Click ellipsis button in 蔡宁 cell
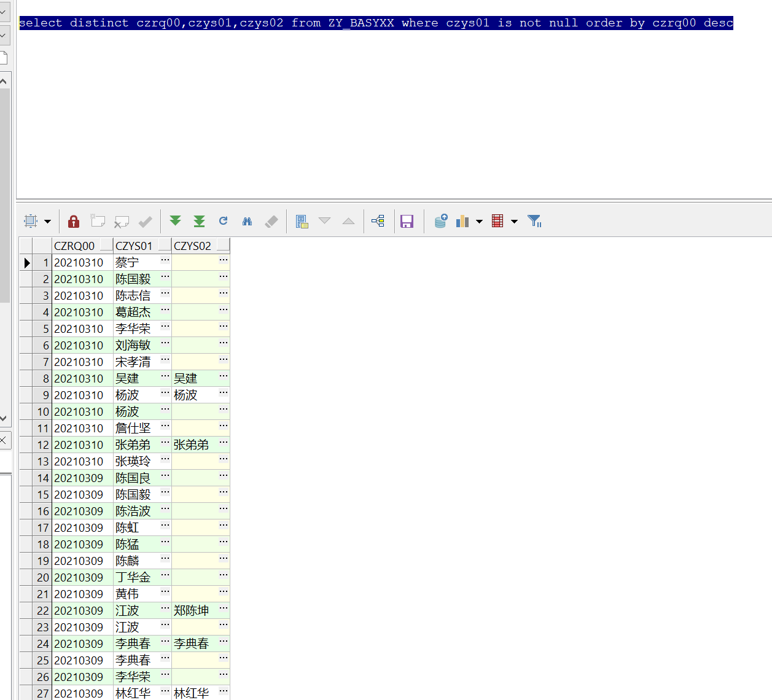This screenshot has width=772, height=700. (x=165, y=260)
